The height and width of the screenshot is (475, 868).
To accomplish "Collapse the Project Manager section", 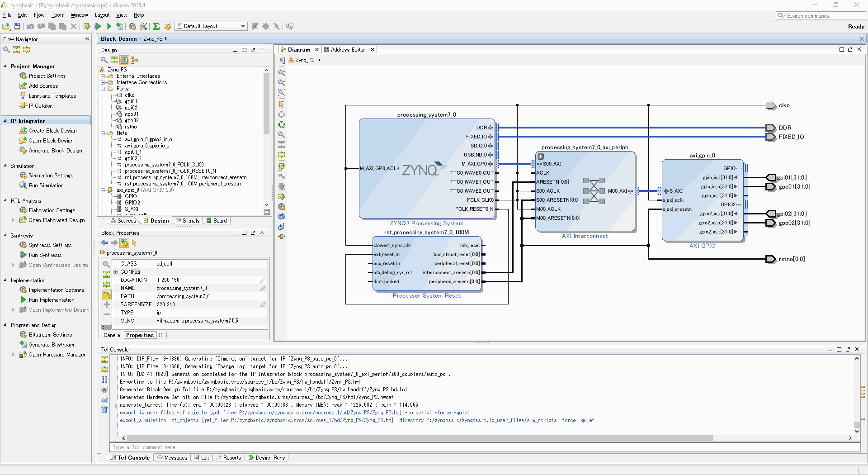I will pyautogui.click(x=5, y=66).
